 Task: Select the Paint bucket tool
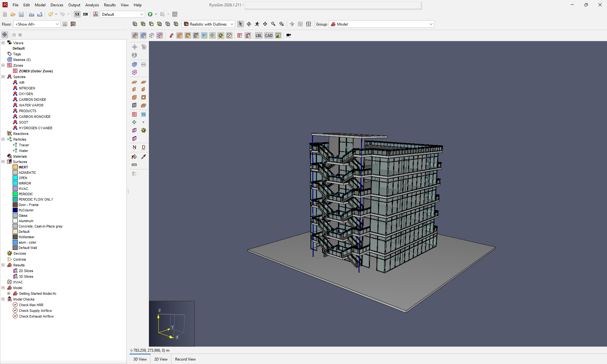click(134, 157)
